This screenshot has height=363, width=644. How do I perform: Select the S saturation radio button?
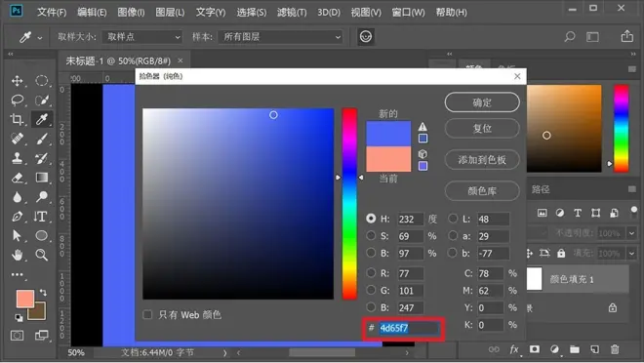pos(371,236)
